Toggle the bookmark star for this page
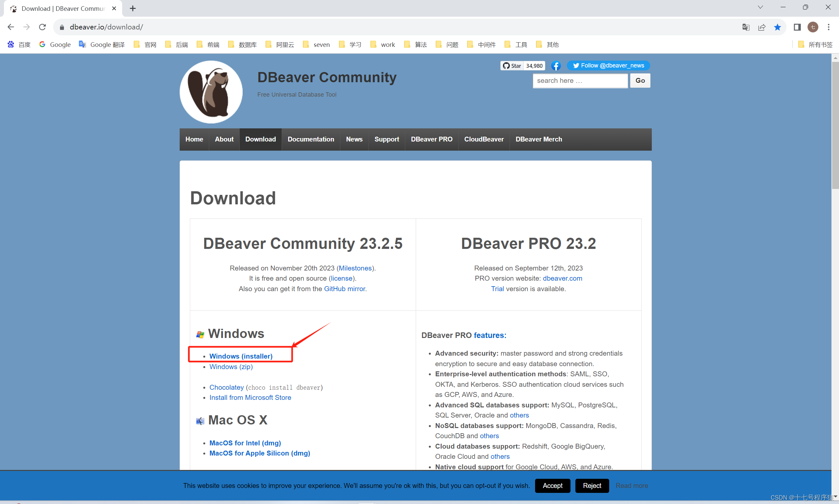839x504 pixels. pos(777,27)
